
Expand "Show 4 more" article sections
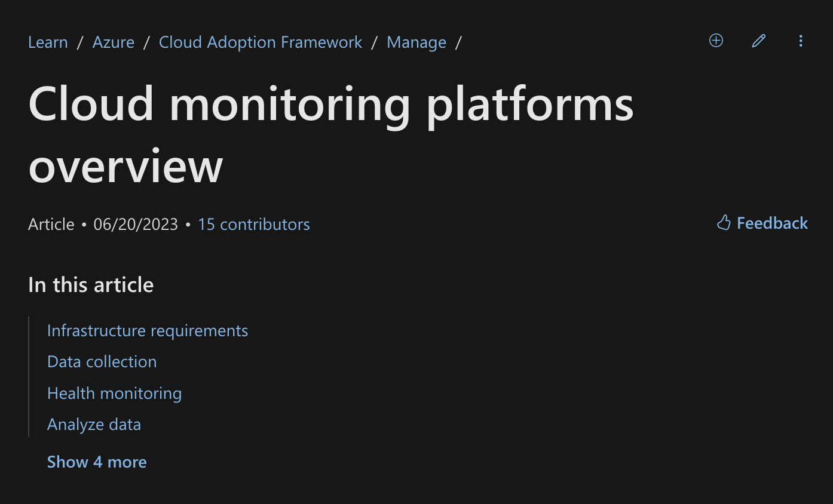point(97,461)
